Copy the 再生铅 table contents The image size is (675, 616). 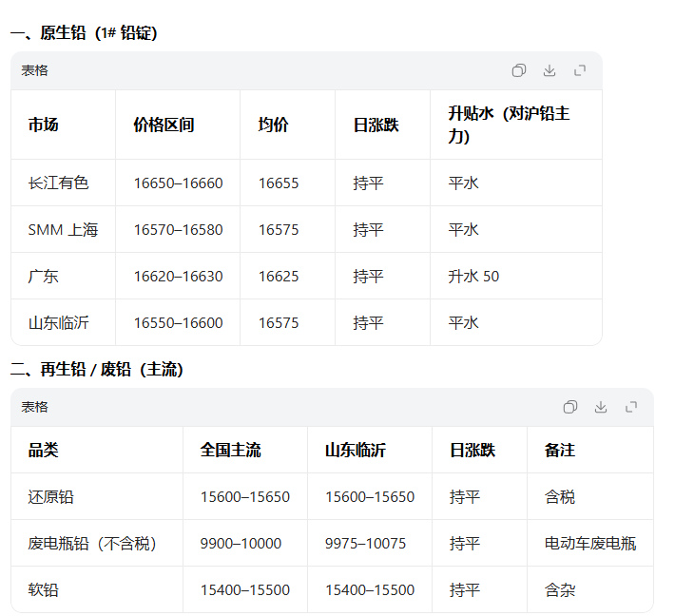click(570, 407)
